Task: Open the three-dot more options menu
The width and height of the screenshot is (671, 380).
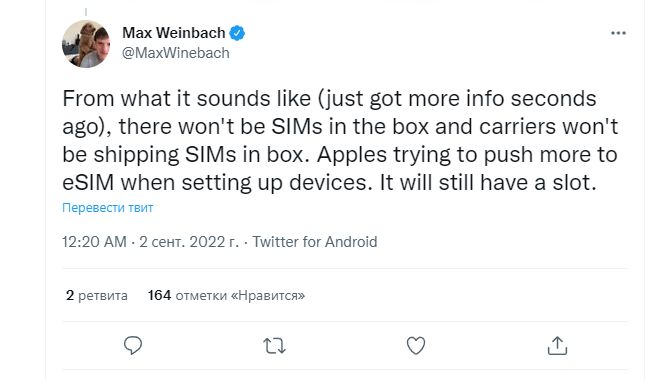Action: click(x=618, y=33)
